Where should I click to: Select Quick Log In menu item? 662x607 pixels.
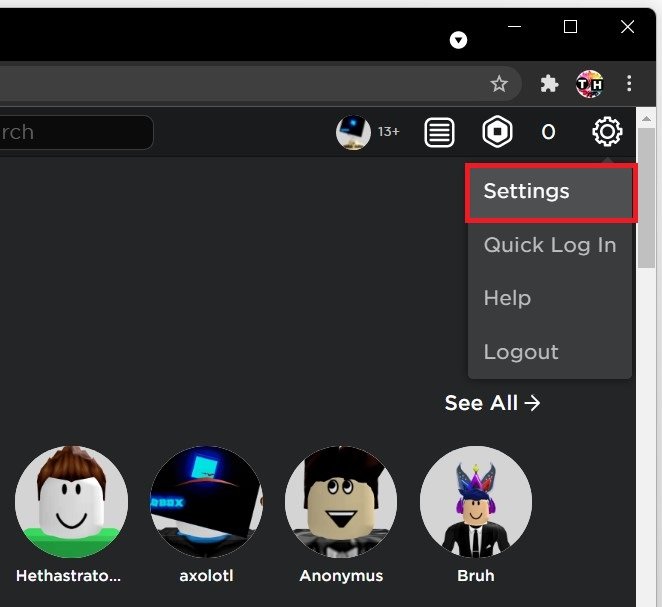pos(550,245)
